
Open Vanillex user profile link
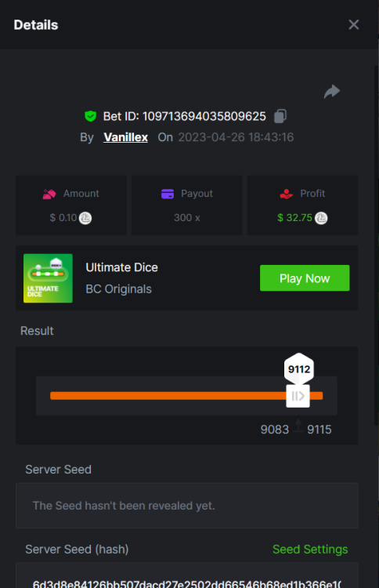(125, 137)
